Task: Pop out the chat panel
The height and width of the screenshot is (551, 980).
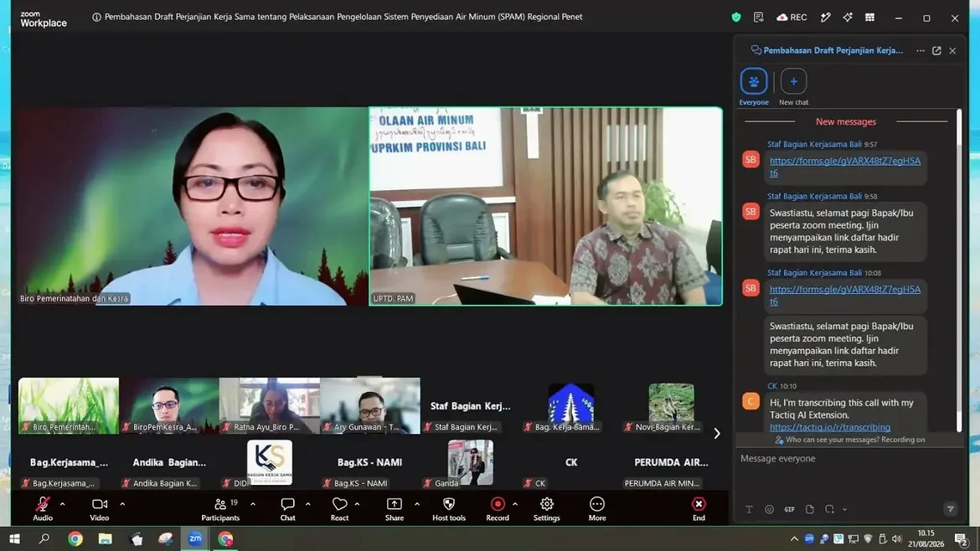Action: click(936, 50)
